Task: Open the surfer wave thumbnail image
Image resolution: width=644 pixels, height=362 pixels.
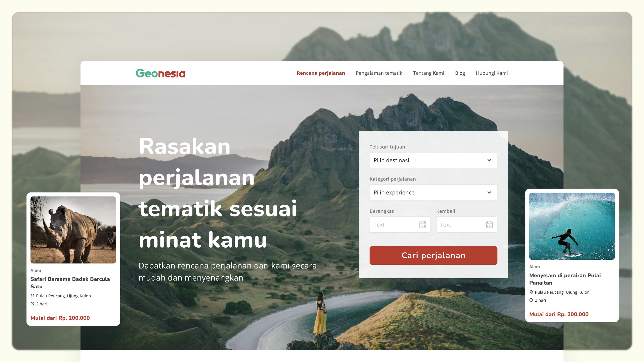Action: click(x=572, y=226)
